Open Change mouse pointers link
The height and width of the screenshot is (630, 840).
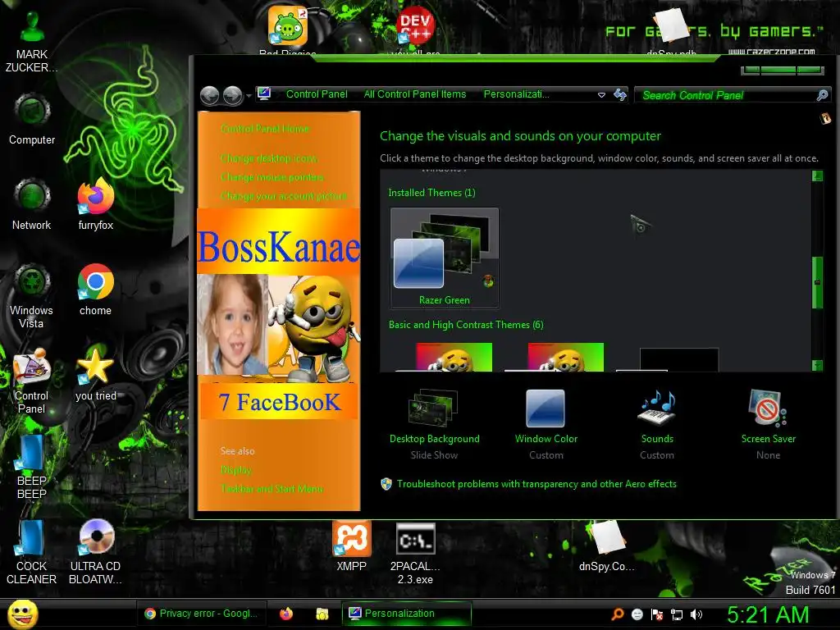coord(272,177)
